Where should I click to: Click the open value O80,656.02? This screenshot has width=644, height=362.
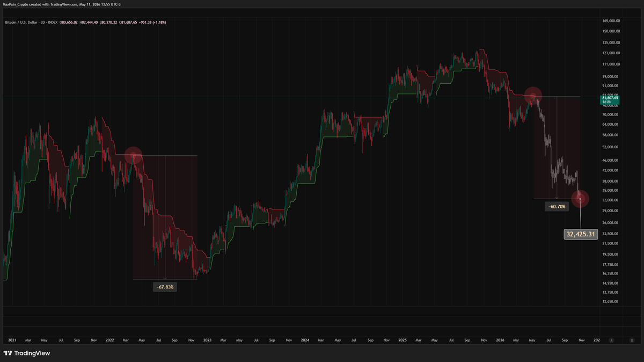click(x=68, y=23)
